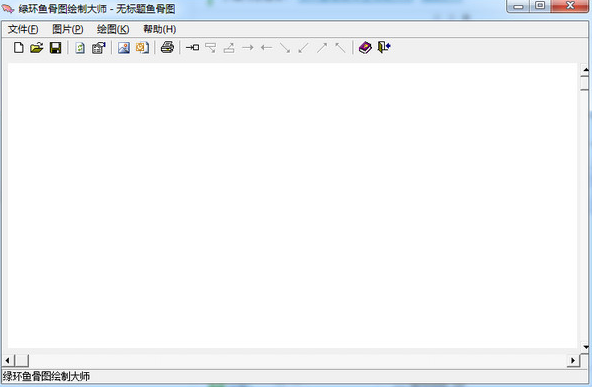Select the up-right diagonal arrow tool
Viewport: 592px width, 387px height.
pos(322,48)
